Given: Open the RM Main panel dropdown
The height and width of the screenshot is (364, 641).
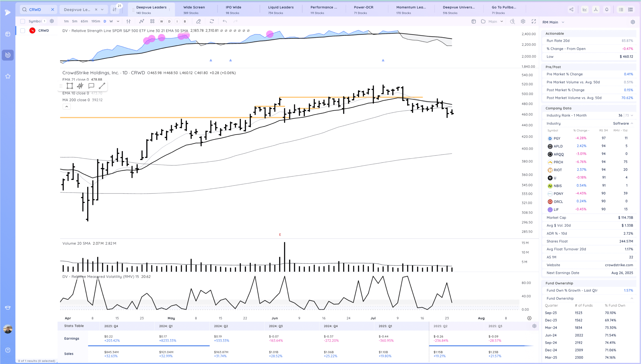Looking at the screenshot, I should click(x=563, y=22).
